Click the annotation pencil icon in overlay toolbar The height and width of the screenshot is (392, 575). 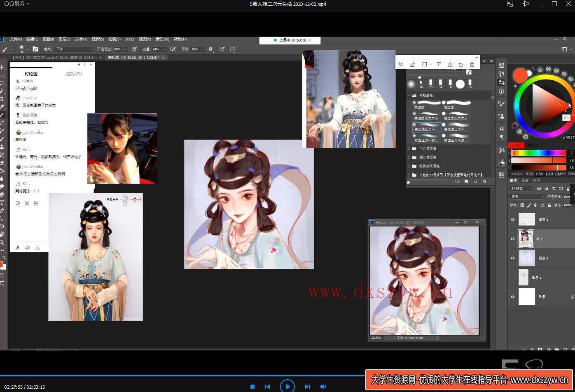click(413, 64)
